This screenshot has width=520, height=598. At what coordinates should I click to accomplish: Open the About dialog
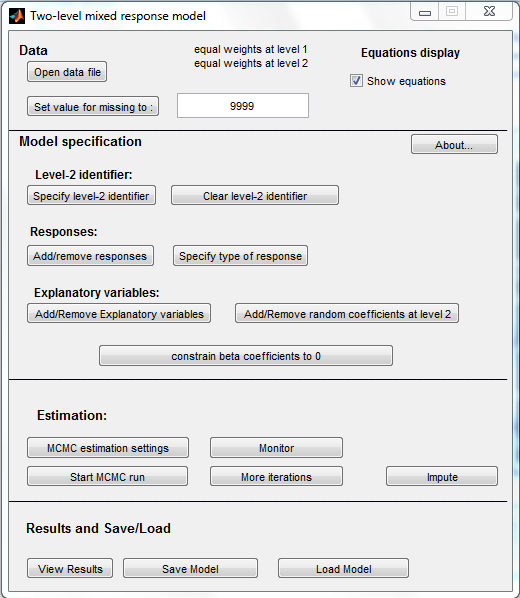coord(454,145)
